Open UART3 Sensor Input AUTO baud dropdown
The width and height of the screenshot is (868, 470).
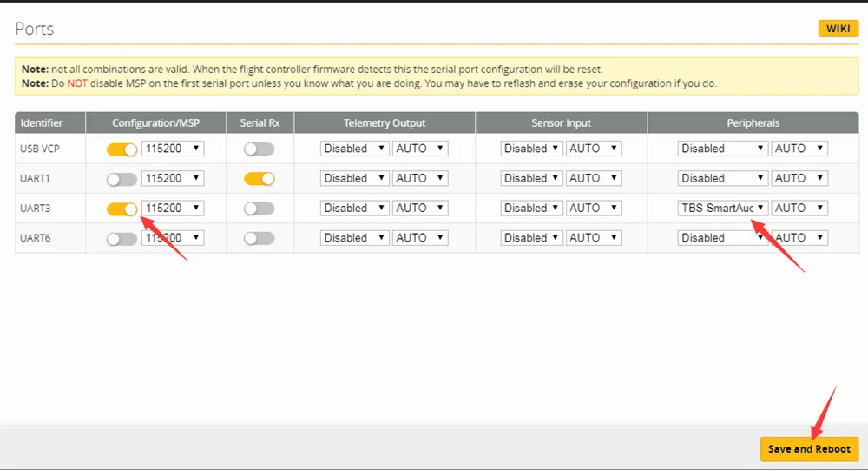pos(594,209)
